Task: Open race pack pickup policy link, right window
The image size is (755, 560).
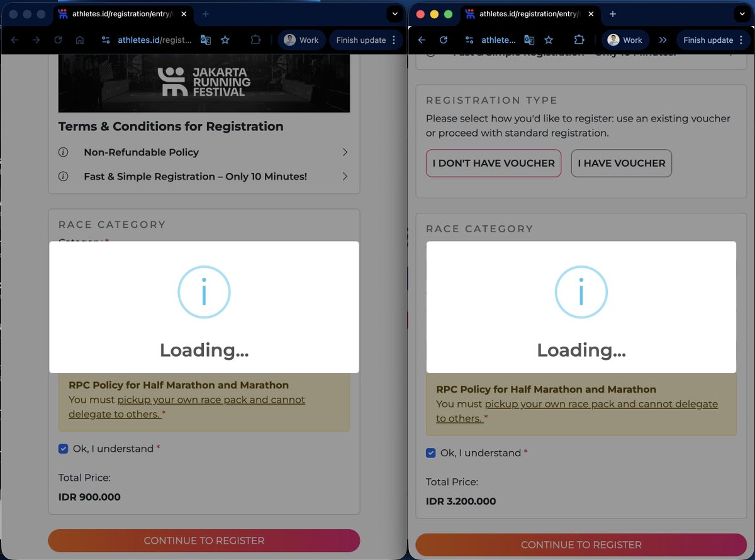Action: click(577, 412)
